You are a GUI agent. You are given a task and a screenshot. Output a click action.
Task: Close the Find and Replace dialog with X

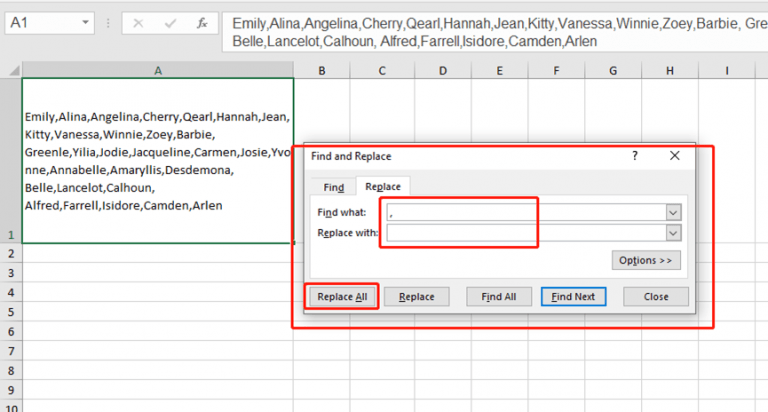coord(675,156)
